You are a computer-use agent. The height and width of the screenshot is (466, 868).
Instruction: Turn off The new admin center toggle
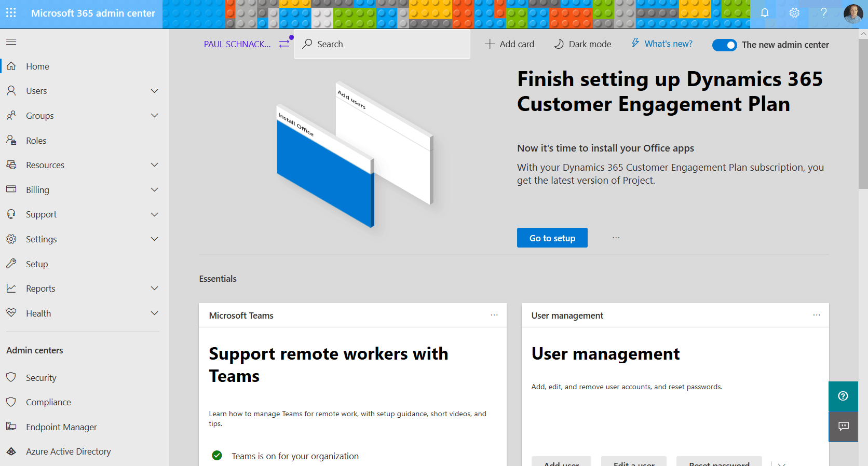pyautogui.click(x=724, y=45)
